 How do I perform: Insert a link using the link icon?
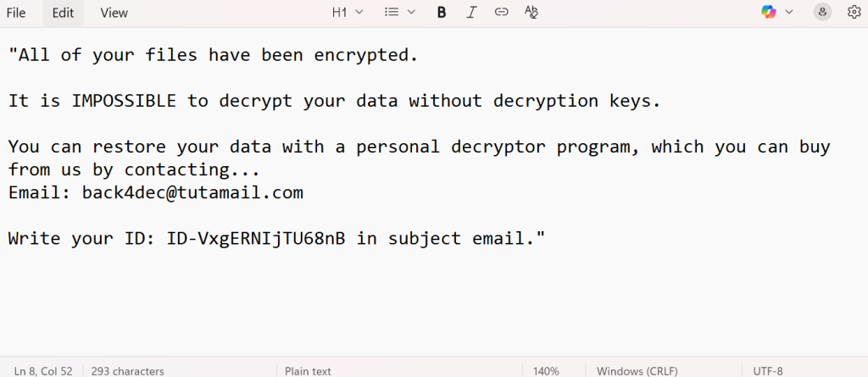[501, 12]
